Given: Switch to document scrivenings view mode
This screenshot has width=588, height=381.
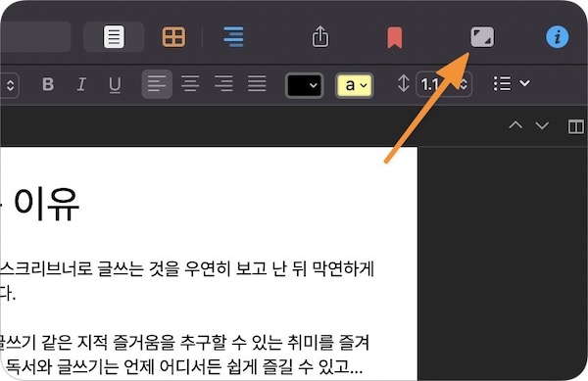Looking at the screenshot, I should [x=114, y=36].
